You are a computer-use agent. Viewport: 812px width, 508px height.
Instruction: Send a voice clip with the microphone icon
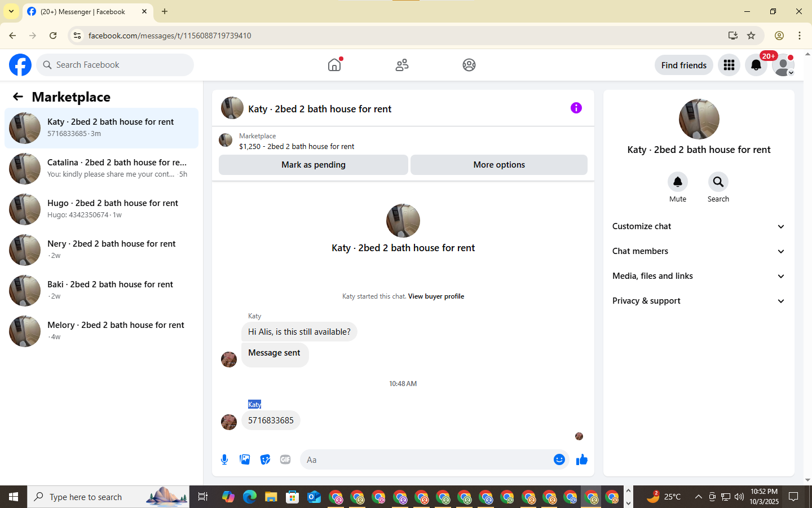pyautogui.click(x=224, y=459)
